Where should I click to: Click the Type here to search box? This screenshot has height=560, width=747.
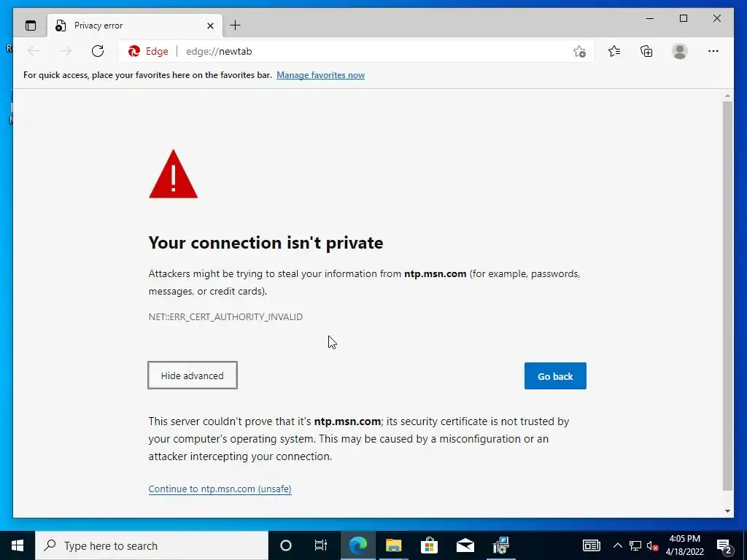click(152, 545)
